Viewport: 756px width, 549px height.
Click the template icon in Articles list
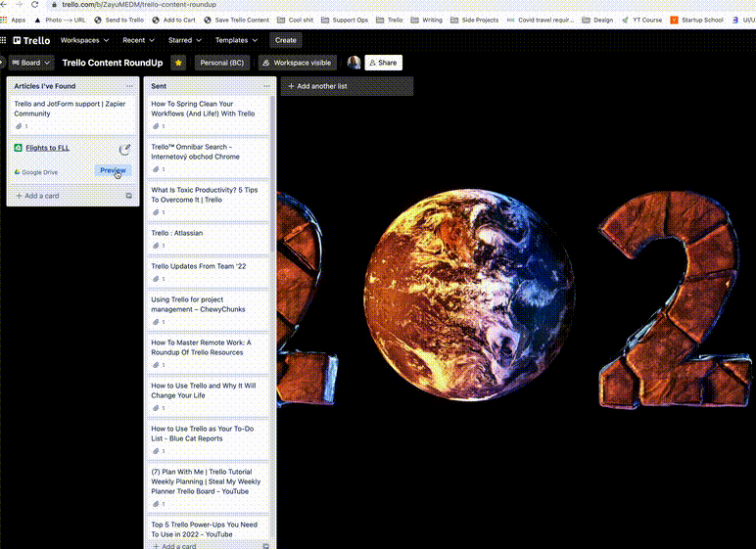(x=129, y=196)
